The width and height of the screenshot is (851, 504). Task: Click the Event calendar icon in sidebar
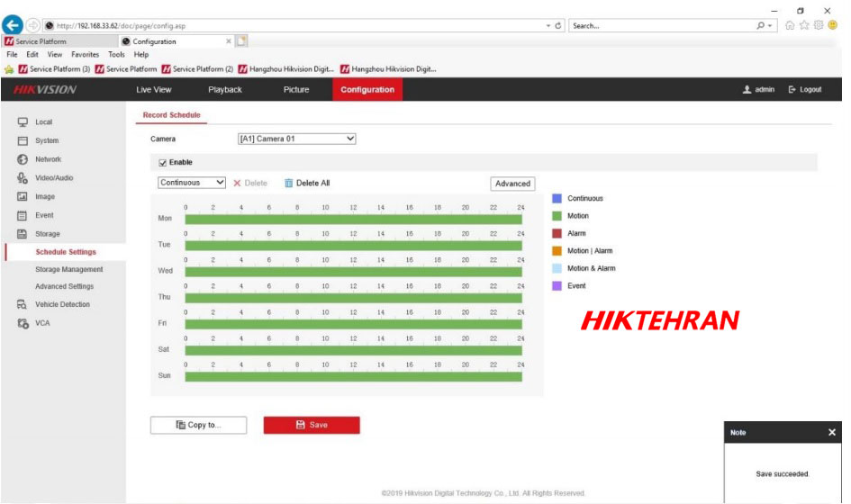click(x=23, y=215)
